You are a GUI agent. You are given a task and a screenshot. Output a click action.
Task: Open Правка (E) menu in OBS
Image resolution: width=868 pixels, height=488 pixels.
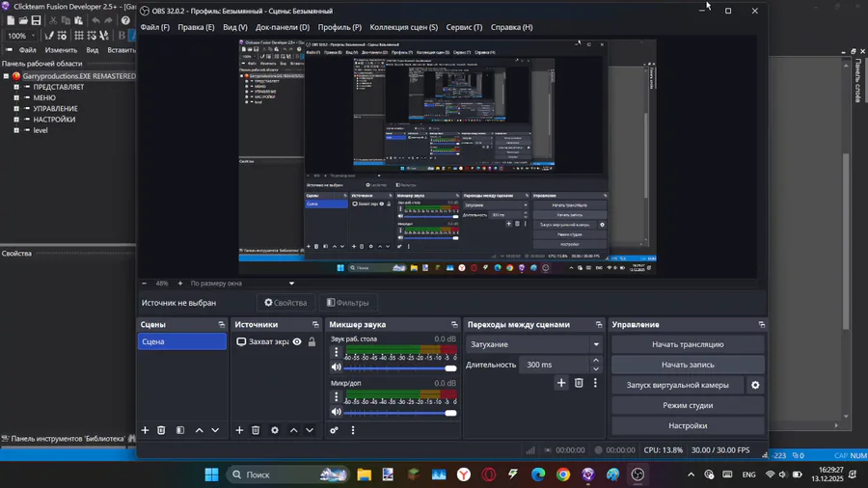(196, 27)
